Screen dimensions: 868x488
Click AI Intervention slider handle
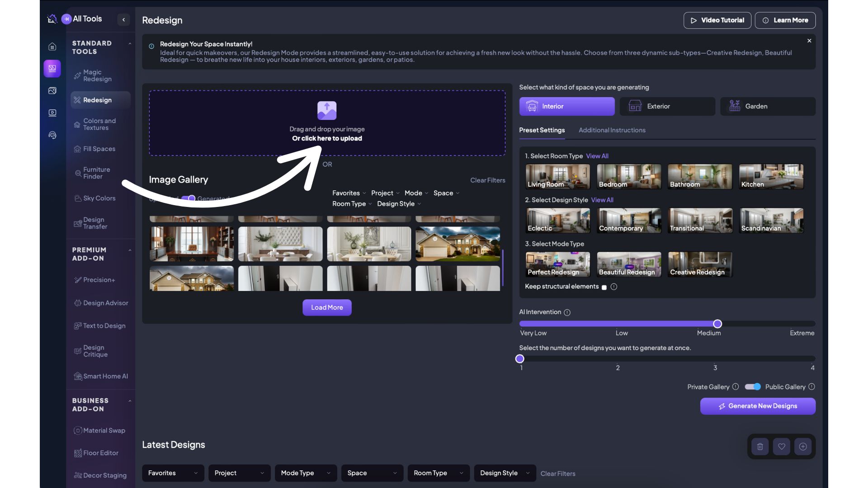717,324
